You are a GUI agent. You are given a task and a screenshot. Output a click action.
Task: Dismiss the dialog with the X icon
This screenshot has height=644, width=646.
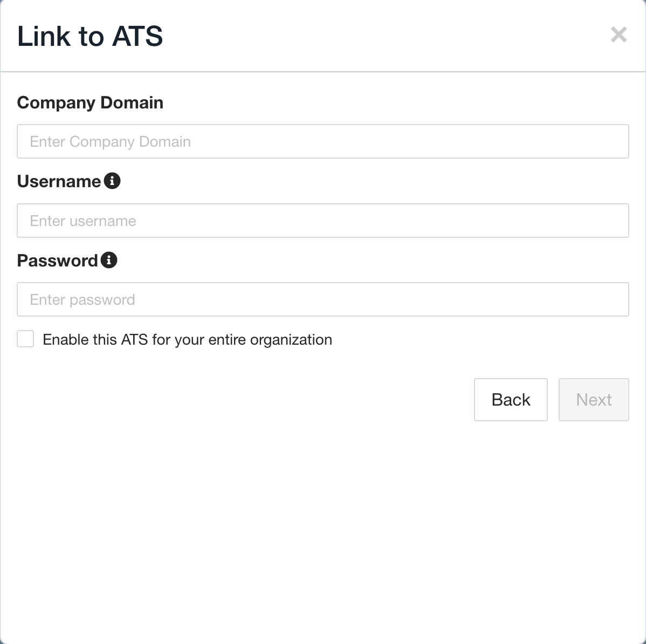click(x=618, y=36)
